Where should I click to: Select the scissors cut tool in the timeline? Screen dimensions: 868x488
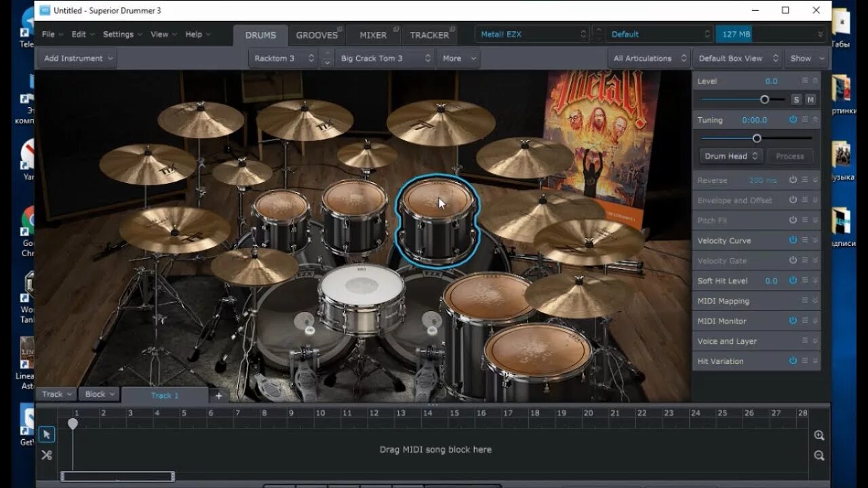[46, 455]
